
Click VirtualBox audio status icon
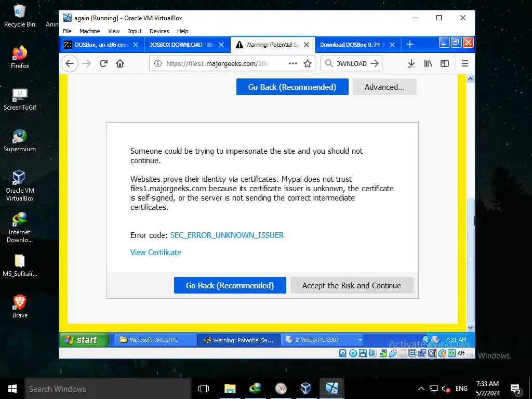372,353
